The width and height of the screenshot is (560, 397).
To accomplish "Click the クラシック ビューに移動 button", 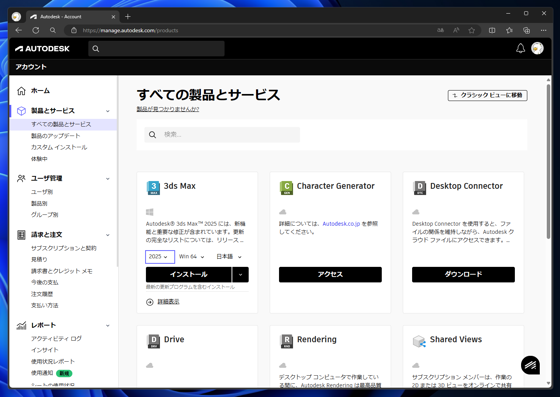I will 488,95.
